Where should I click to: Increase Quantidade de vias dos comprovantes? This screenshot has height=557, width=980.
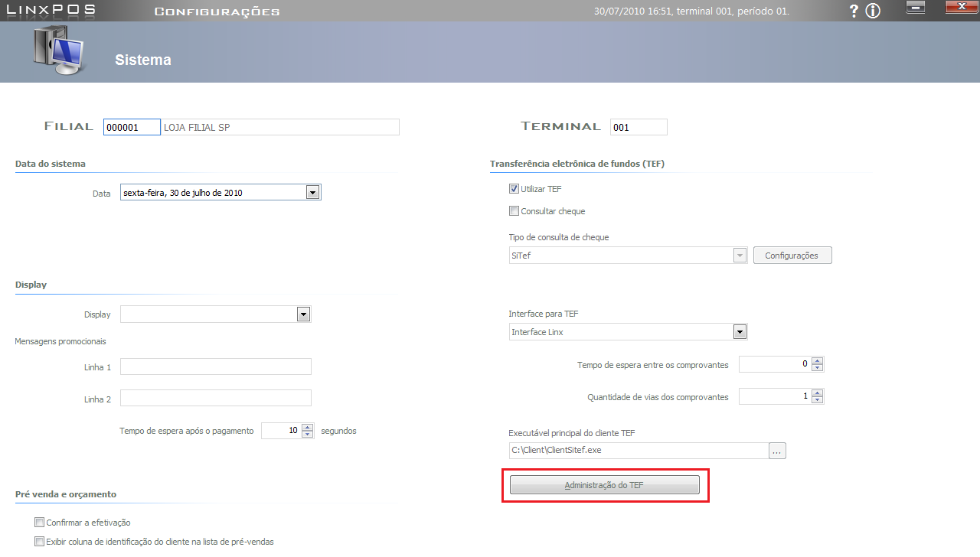[x=818, y=393]
